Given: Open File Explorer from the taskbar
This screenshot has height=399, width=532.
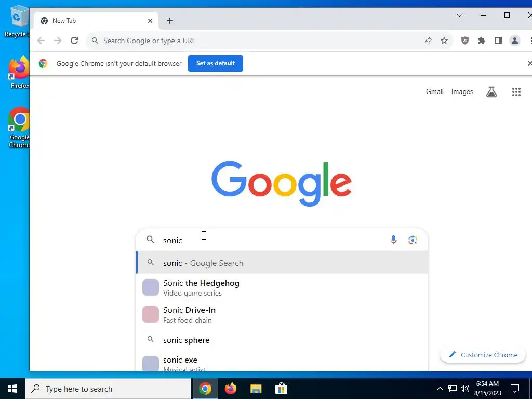Looking at the screenshot, I should pos(256,389).
